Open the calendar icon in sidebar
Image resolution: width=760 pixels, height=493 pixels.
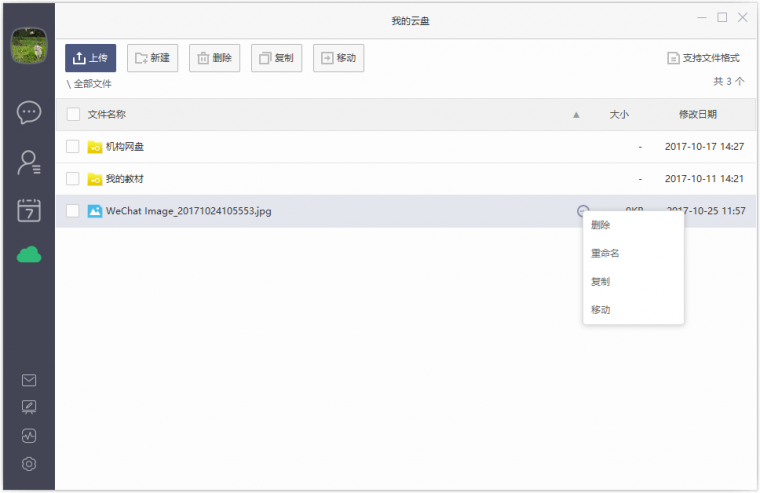point(29,209)
